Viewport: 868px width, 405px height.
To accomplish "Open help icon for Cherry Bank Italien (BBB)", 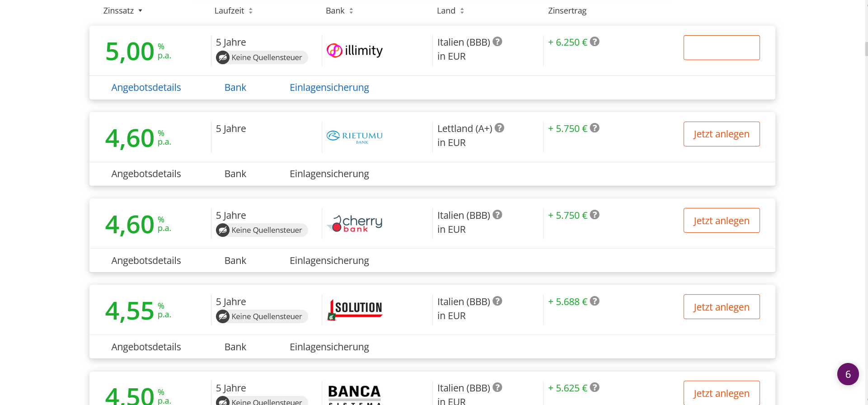I will pos(497,215).
